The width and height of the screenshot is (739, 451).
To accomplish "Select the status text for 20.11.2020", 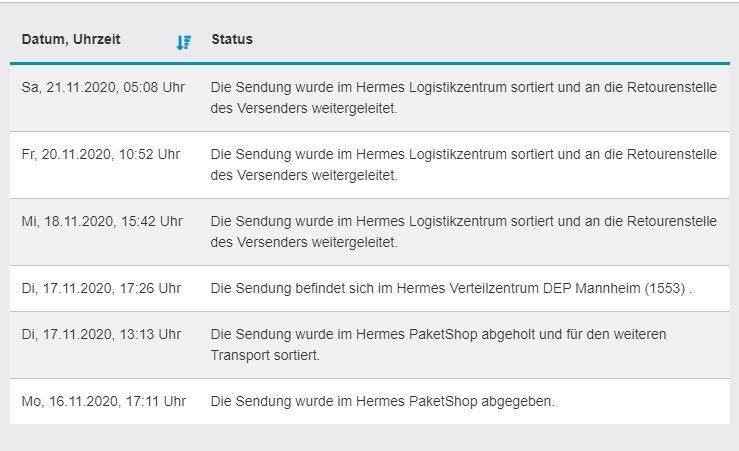I will click(x=464, y=164).
